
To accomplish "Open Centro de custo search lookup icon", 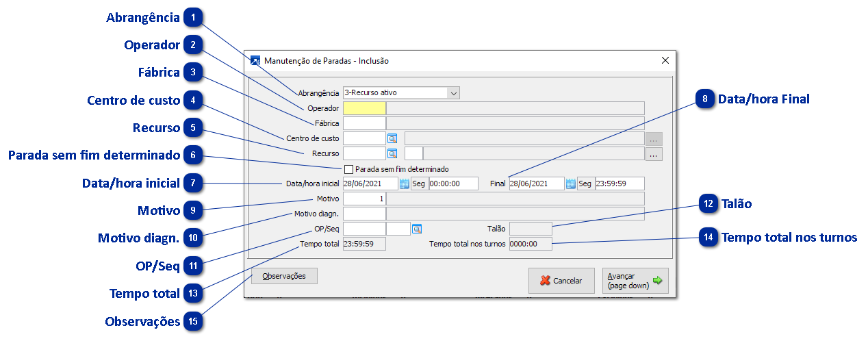I will point(392,138).
